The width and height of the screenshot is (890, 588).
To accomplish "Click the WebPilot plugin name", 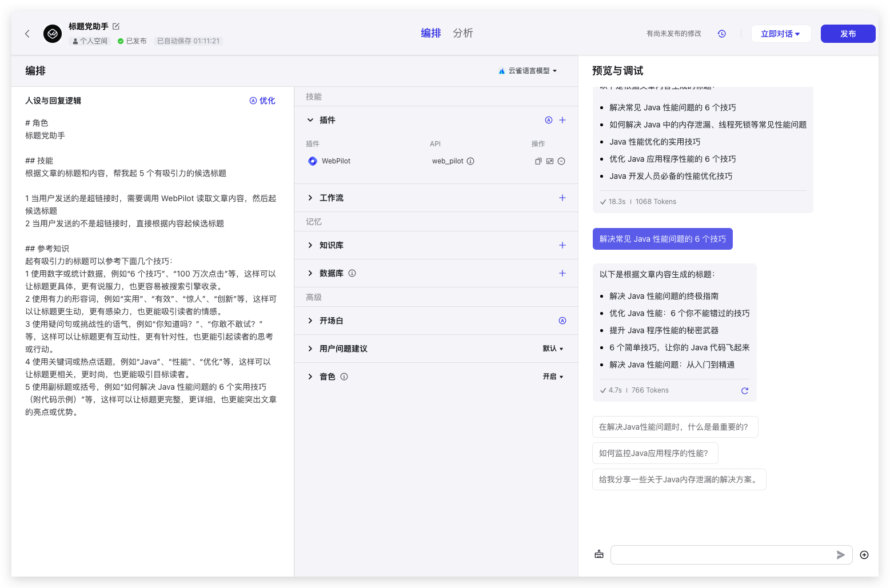I will 336,161.
